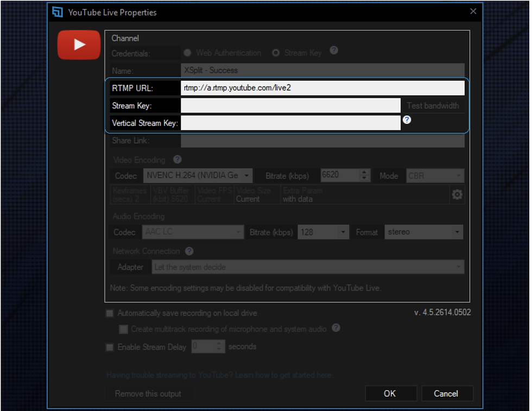Click the Share Link field
The width and height of the screenshot is (532, 411).
click(322, 141)
